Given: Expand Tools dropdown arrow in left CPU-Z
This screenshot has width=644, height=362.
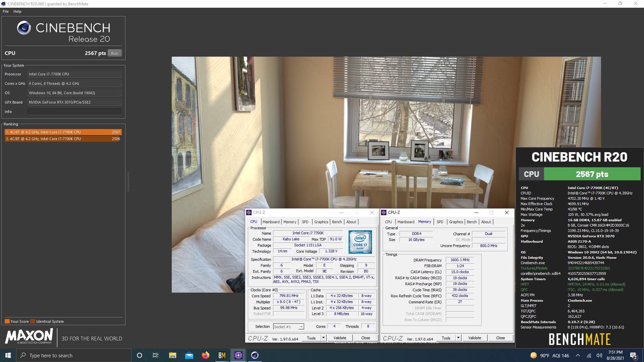Looking at the screenshot, I should pos(323,338).
